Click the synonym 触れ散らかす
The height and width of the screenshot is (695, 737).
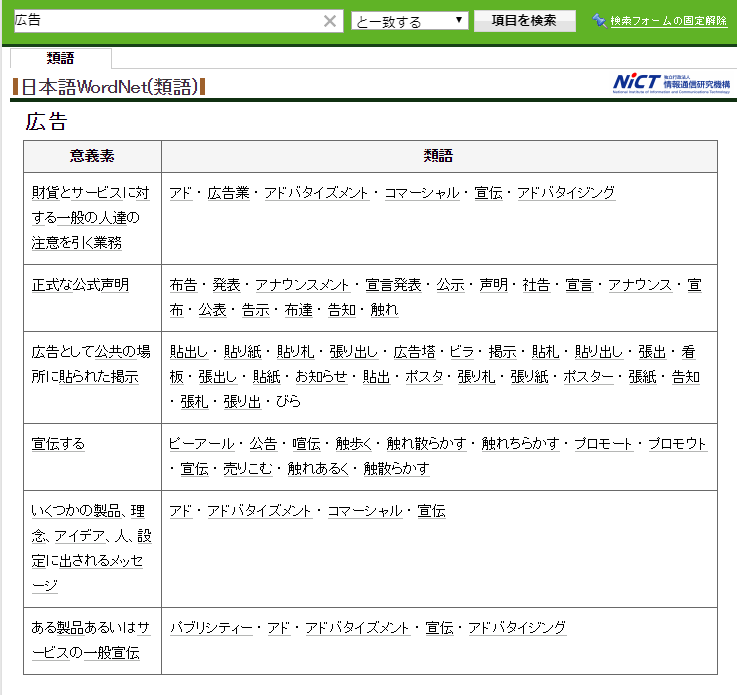(x=427, y=444)
